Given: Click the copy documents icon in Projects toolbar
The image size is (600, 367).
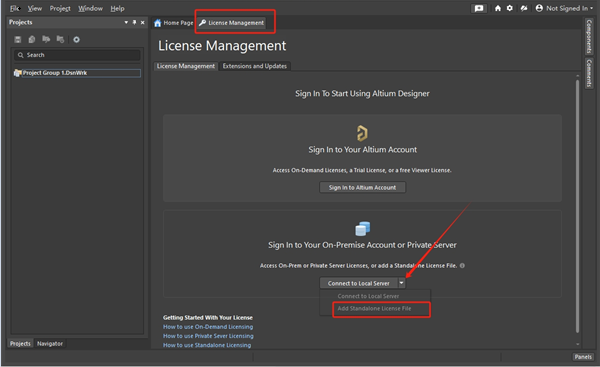Looking at the screenshot, I should (x=32, y=39).
